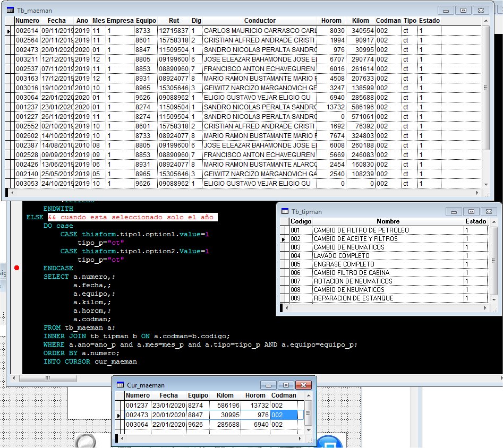The width and height of the screenshot is (503, 448).
Task: Select Numero cell 003053 in Tb_maeman
Action: 27,184
